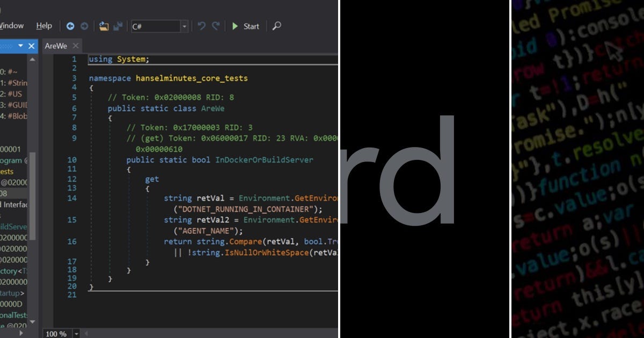Open the Window menu
Screen dimensions: 644x338
(x=11, y=25)
